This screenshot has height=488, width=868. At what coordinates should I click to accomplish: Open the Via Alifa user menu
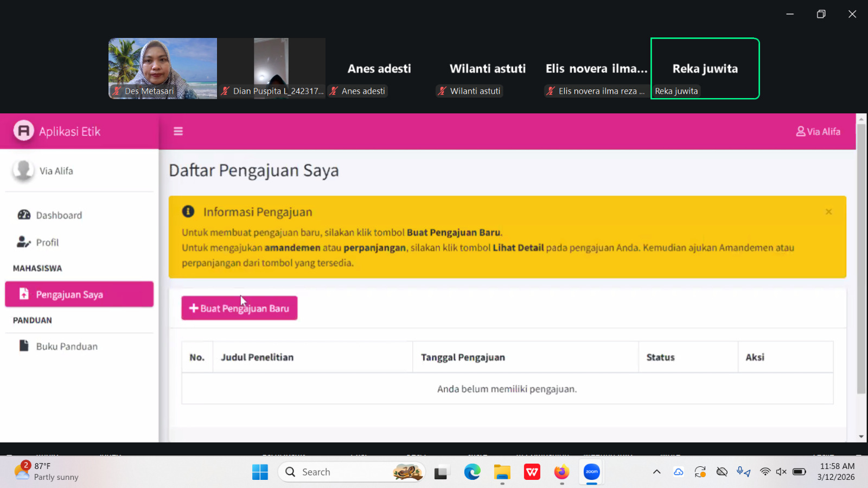point(818,131)
